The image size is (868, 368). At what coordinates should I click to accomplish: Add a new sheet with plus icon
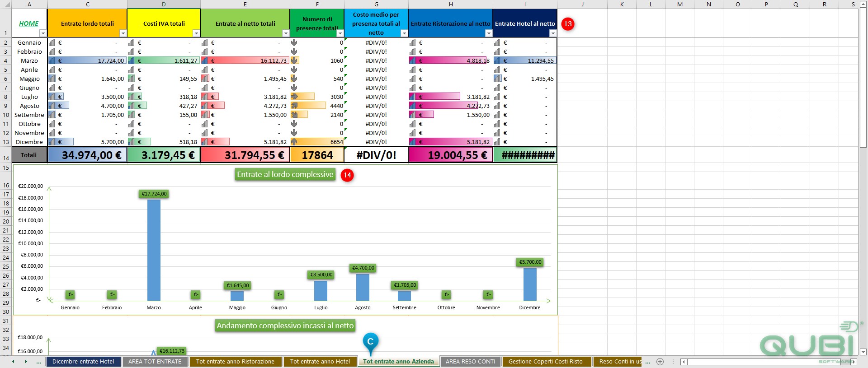point(660,362)
